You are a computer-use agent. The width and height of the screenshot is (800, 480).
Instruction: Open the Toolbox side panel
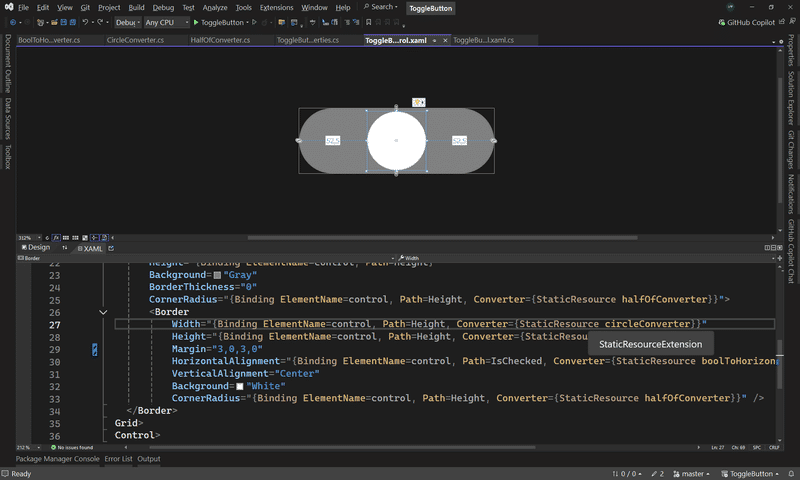tap(8, 157)
